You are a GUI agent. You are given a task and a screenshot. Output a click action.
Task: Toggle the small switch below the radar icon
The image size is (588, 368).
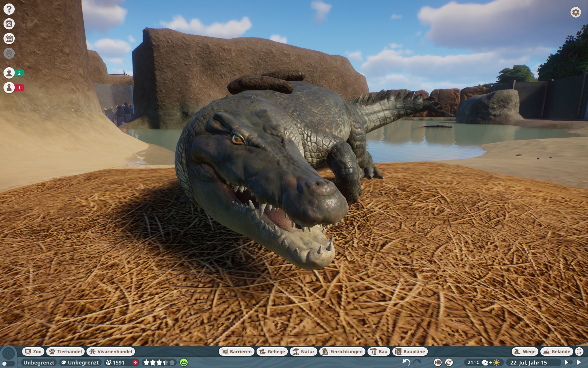tap(8, 363)
